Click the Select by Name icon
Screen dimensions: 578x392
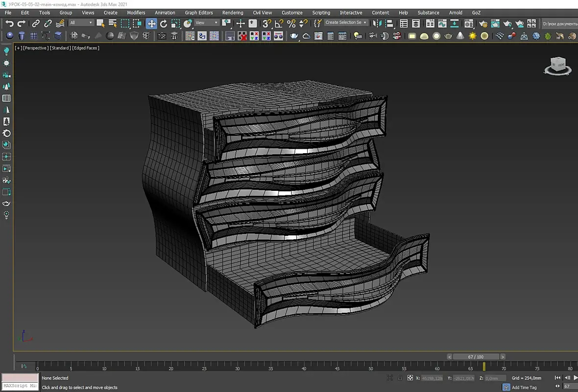coord(113,23)
